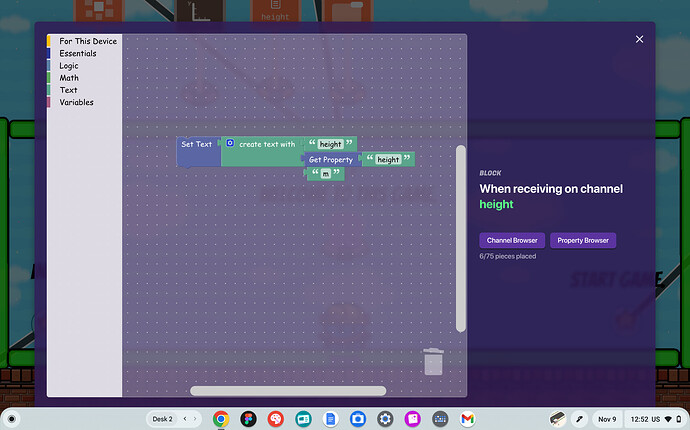The image size is (690, 430).
Task: Click the Set Text block
Action: pos(196,145)
